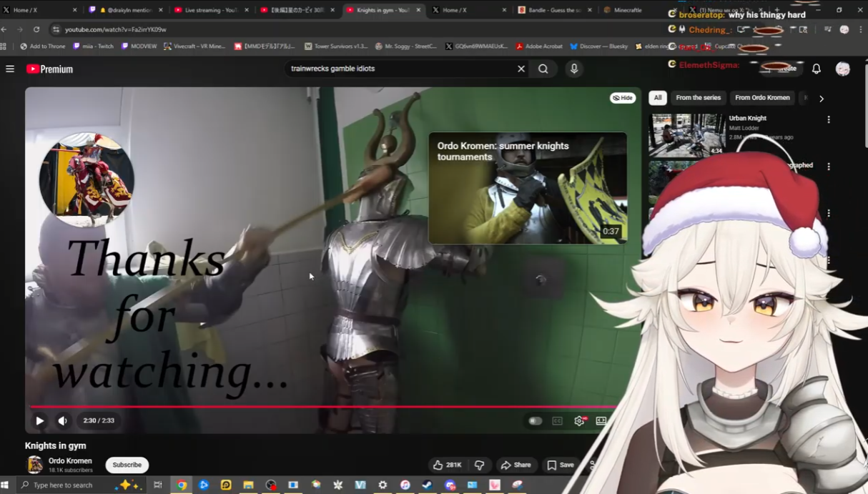868x494 pixels.
Task: Open Vivecraft VR Minecraft bookmark
Action: coord(194,46)
